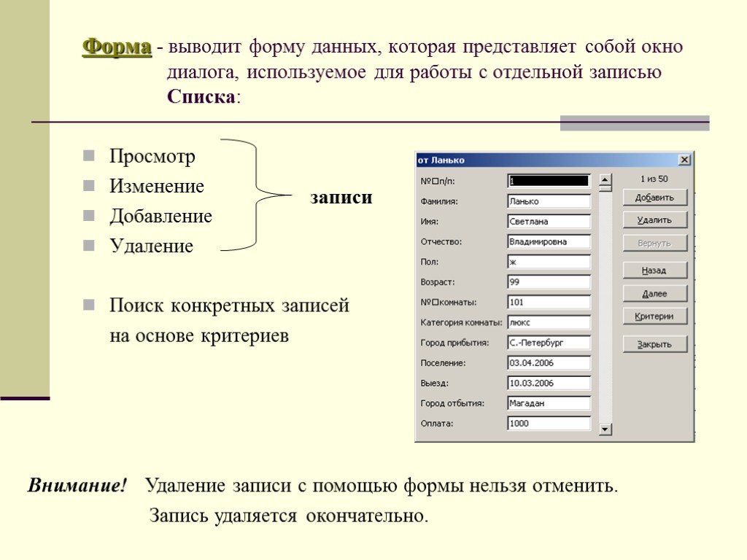The height and width of the screenshot is (560, 747).
Task: Click the Оплата field containing 1000
Action: click(x=549, y=424)
